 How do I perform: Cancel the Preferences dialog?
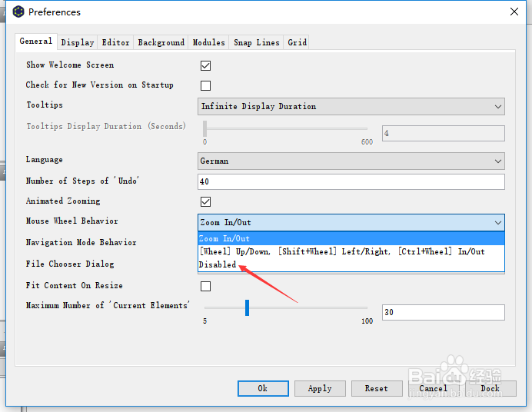coord(434,388)
